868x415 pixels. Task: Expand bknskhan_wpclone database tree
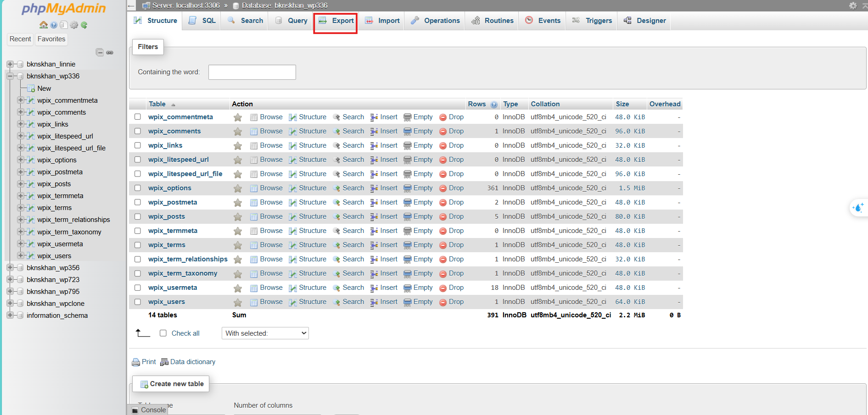[10, 304]
